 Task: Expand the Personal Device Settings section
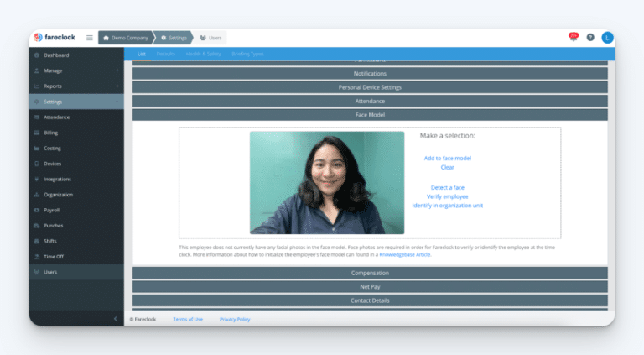click(370, 87)
